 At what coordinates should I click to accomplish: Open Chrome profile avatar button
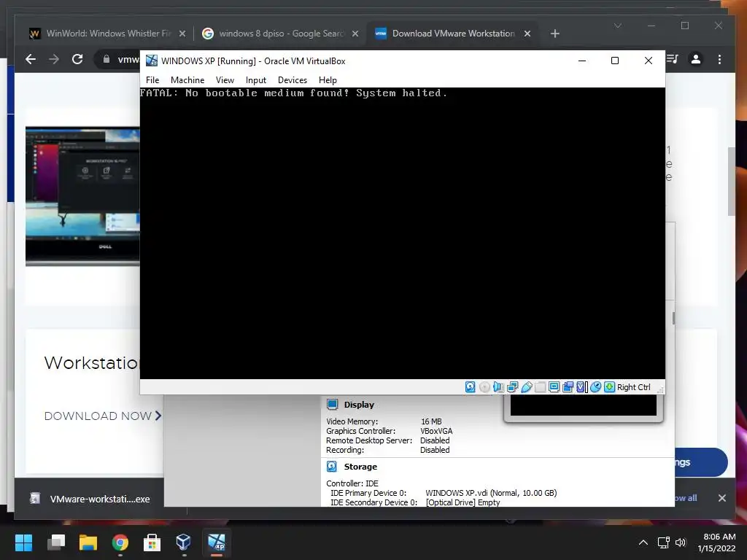pos(695,59)
